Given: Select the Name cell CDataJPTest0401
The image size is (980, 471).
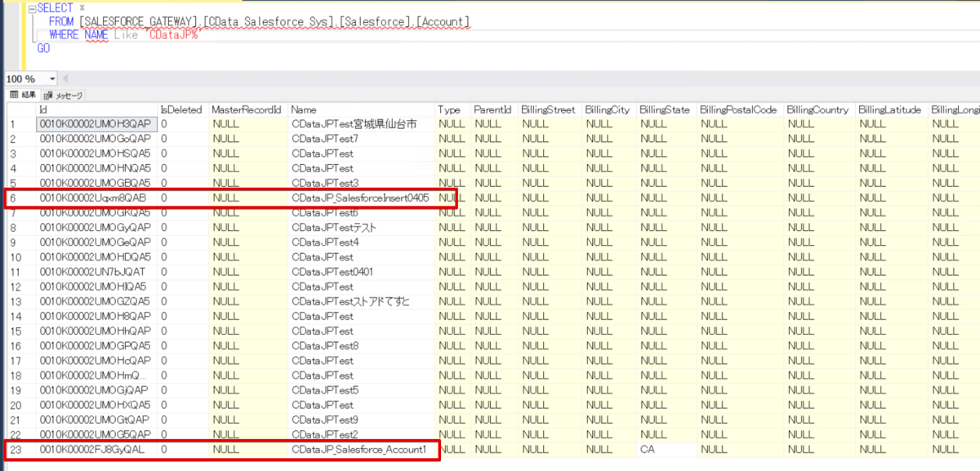Looking at the screenshot, I should click(361, 272).
